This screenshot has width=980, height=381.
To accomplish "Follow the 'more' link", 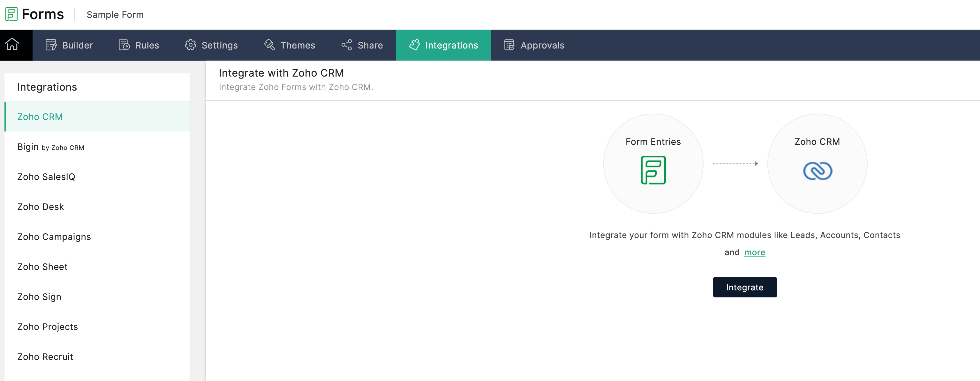I will click(754, 252).
